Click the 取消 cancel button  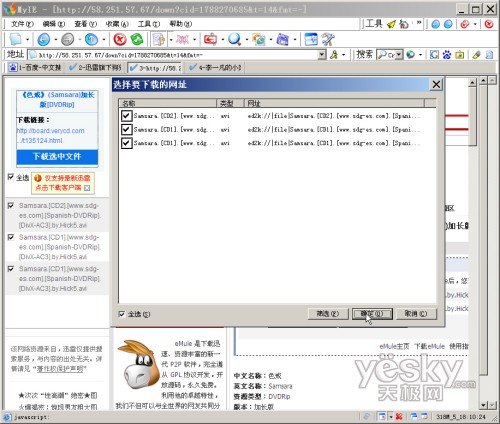[x=416, y=314]
